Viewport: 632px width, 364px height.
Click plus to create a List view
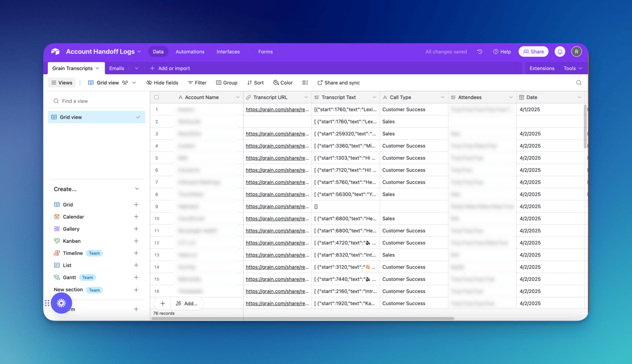136,265
